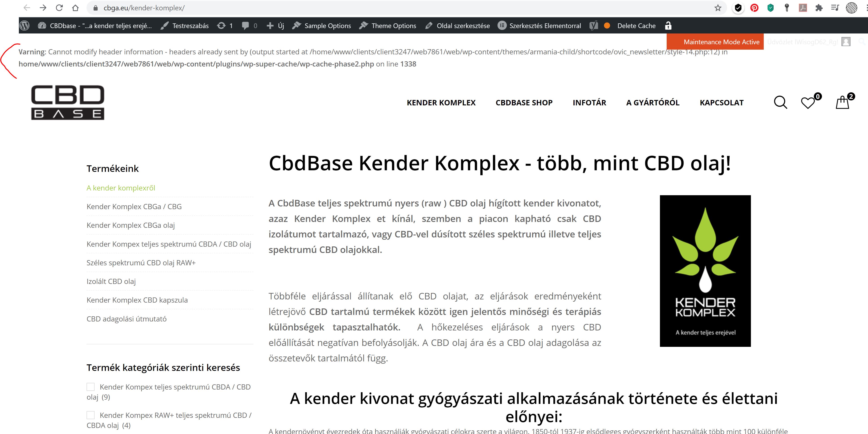The height and width of the screenshot is (434, 868).
Task: Click the Maintenance Mode Active notice
Action: 715,42
